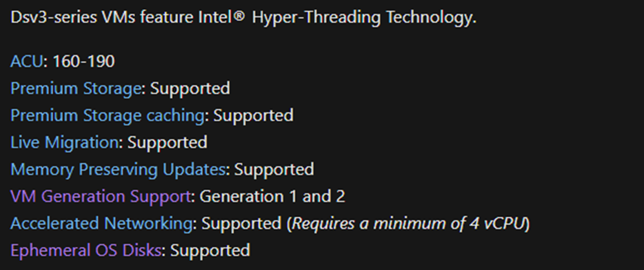Follow the Premium Storage caching link
This screenshot has height=270, width=644.
107,115
